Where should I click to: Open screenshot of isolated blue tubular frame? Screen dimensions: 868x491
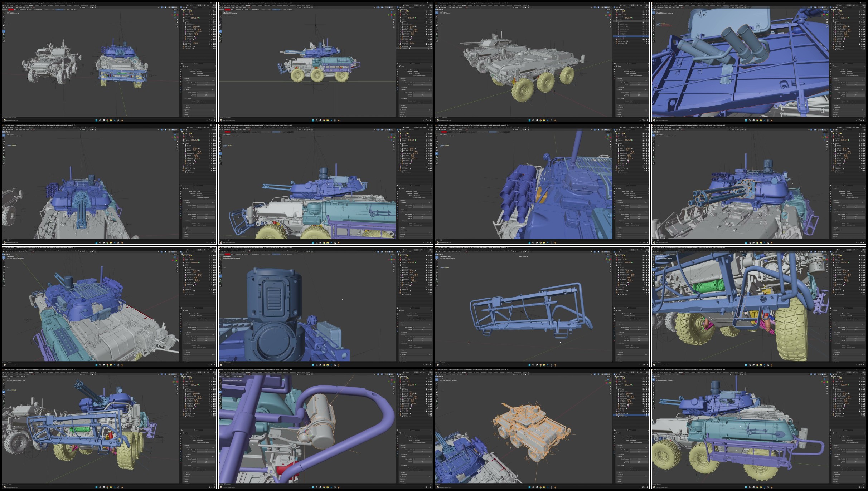click(542, 307)
